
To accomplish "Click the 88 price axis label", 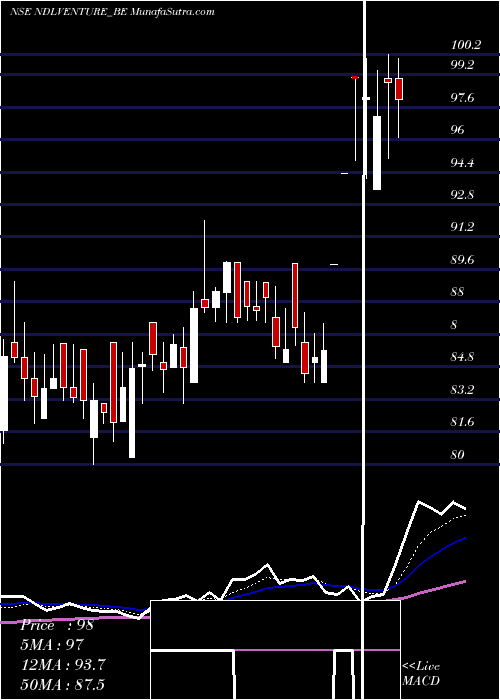I will (x=458, y=292).
